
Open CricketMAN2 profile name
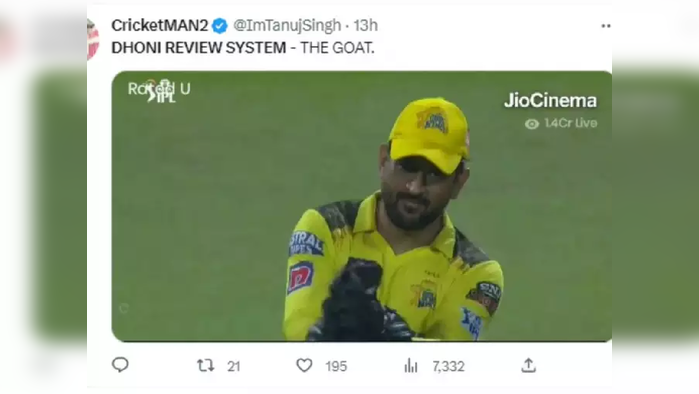click(x=160, y=25)
